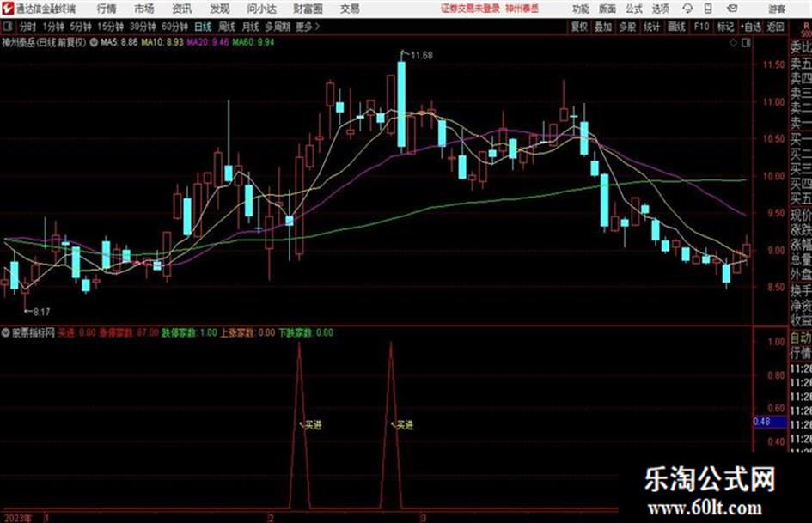Image resolution: width=812 pixels, height=523 pixels.
Task: Open the F10 company info button
Action: click(701, 27)
